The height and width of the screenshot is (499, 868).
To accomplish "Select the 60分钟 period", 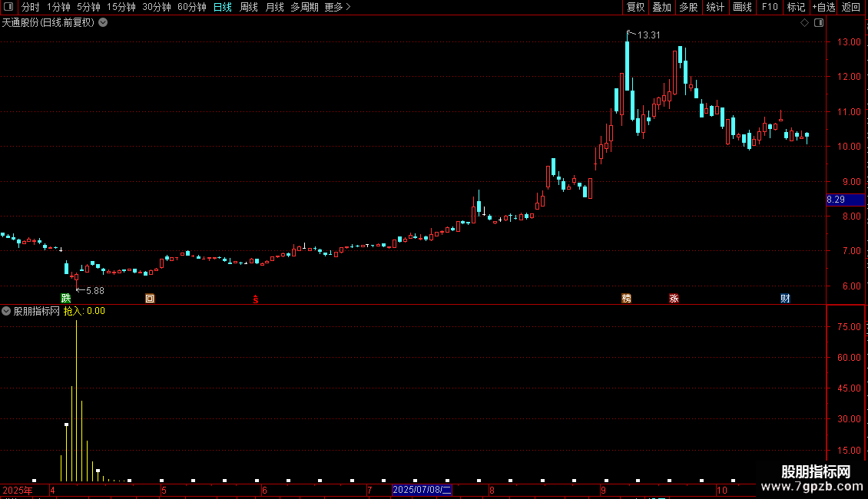I will tap(192, 7).
